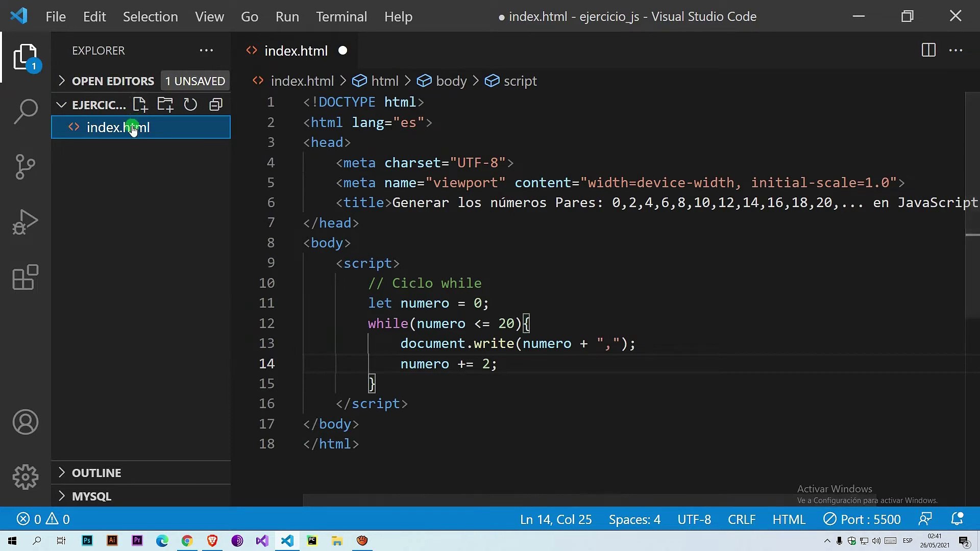Open File Explorer from the taskbar
The image size is (980, 551).
[x=337, y=541]
